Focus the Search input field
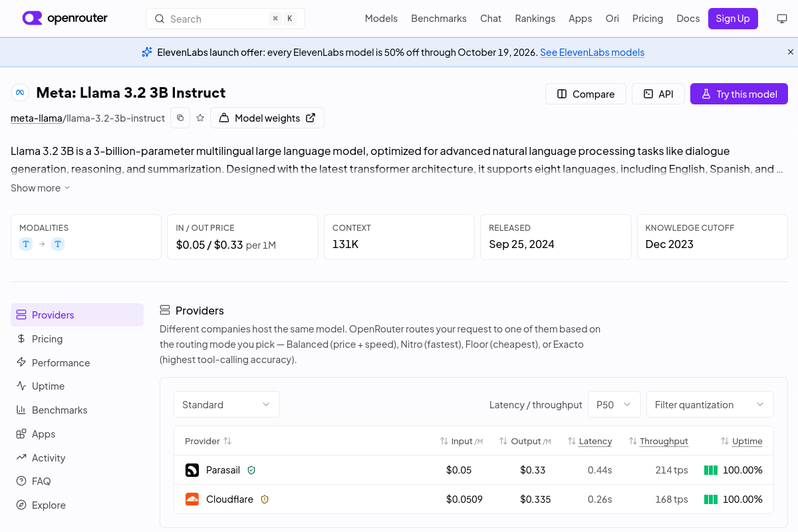 click(225, 19)
